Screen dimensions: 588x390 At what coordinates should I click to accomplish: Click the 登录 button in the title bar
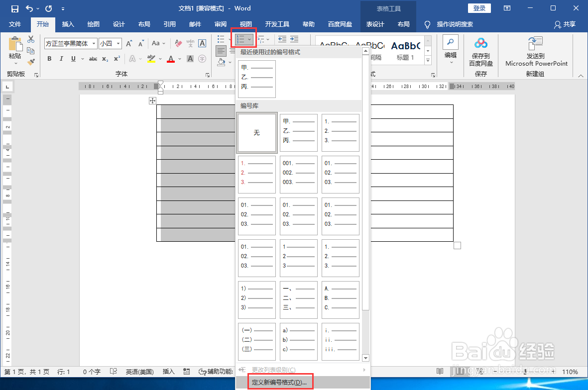click(479, 8)
